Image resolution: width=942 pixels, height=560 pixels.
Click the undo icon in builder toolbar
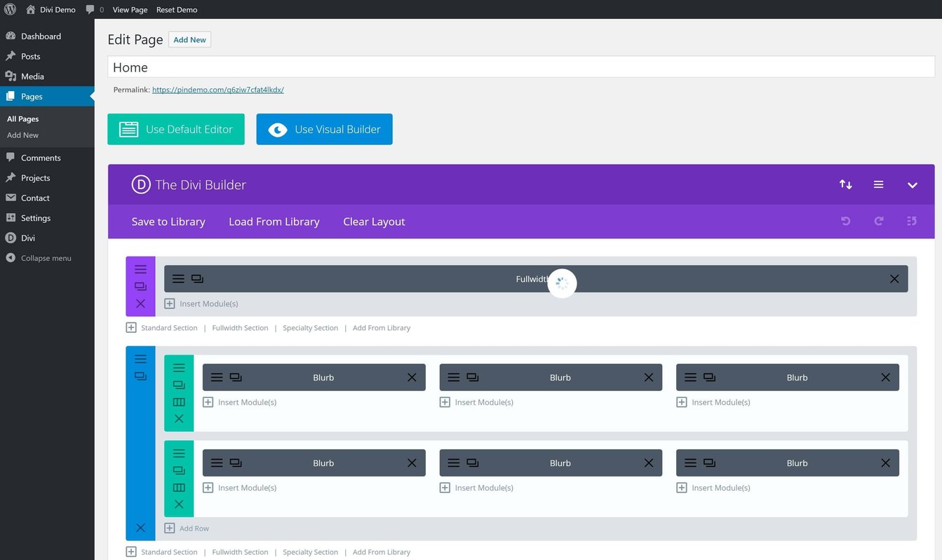point(846,221)
